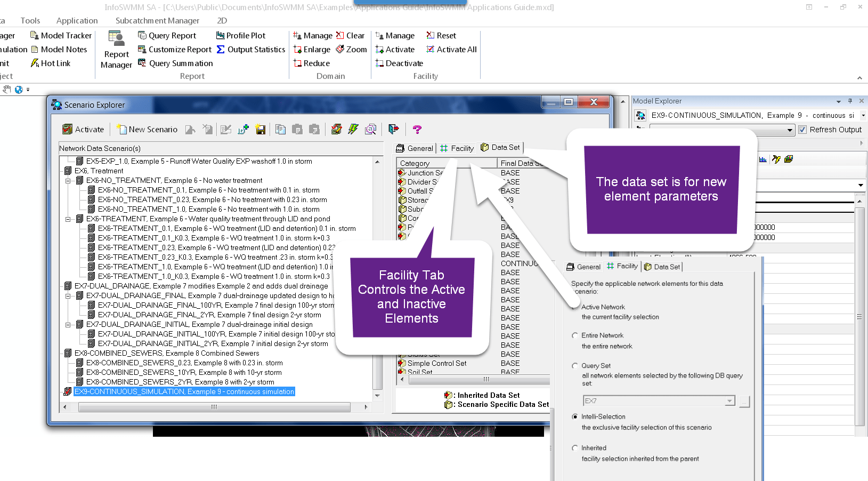Screen dimensions: 868x481
Task: Open the EX7 query set dropdown
Action: 730,401
